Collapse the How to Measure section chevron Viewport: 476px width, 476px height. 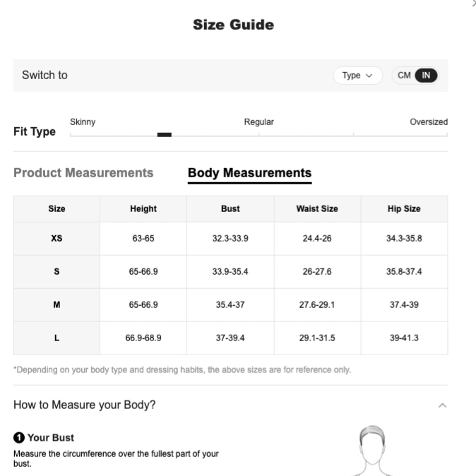442,405
